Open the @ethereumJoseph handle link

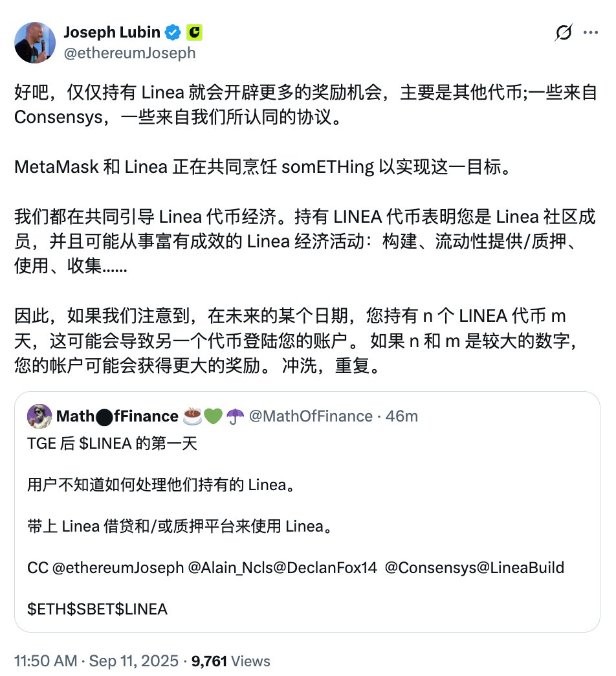pyautogui.click(x=129, y=53)
